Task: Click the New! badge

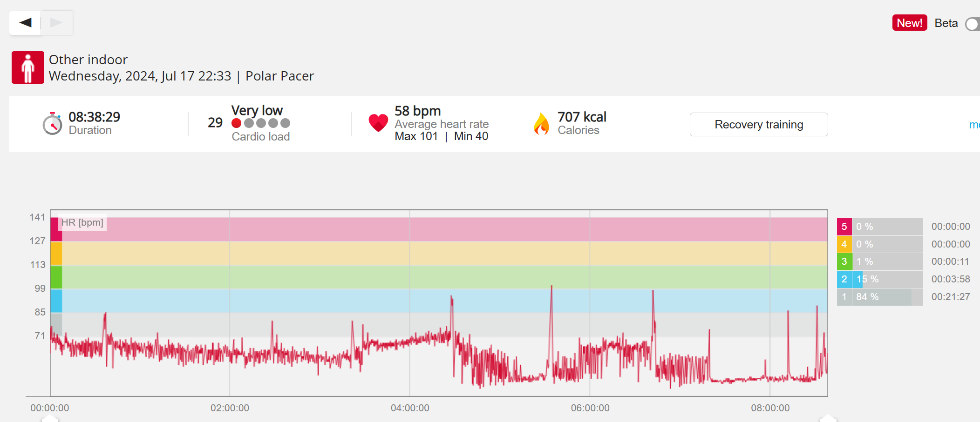Action: (x=909, y=23)
